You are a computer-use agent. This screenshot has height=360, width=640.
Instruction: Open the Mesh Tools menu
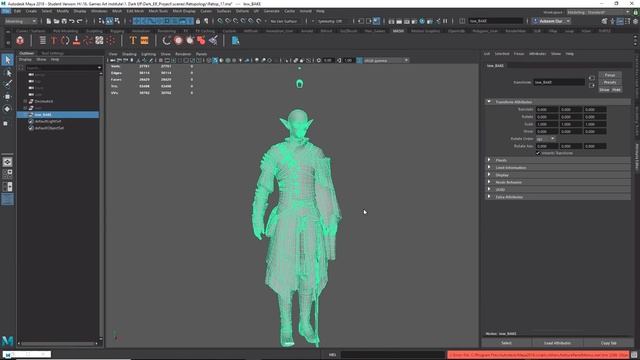(158, 11)
